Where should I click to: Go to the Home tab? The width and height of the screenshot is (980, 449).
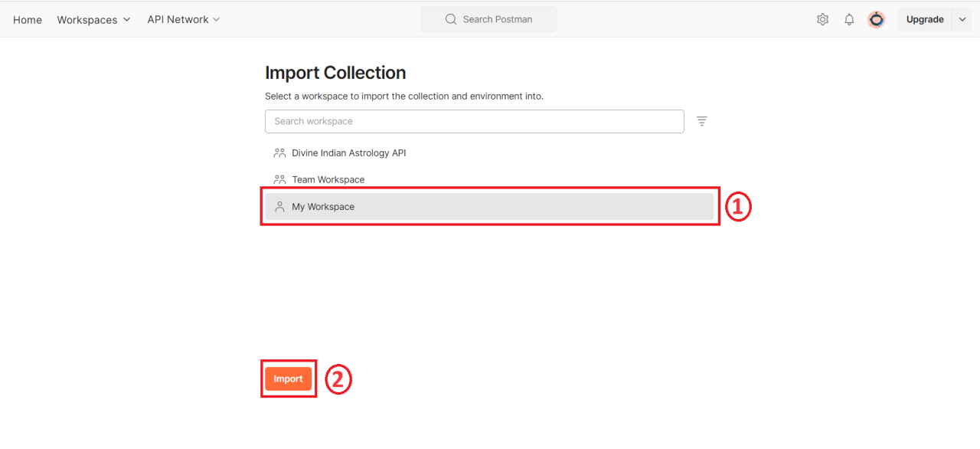pos(28,20)
